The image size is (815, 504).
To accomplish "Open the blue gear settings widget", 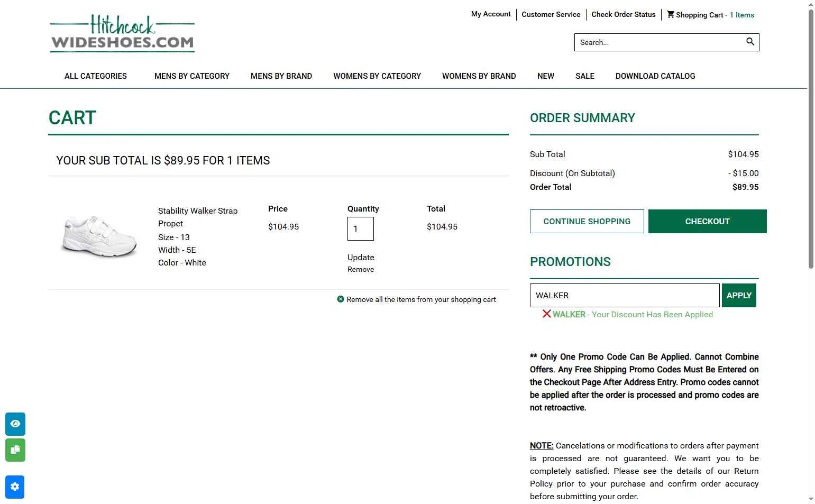I will click(x=15, y=487).
